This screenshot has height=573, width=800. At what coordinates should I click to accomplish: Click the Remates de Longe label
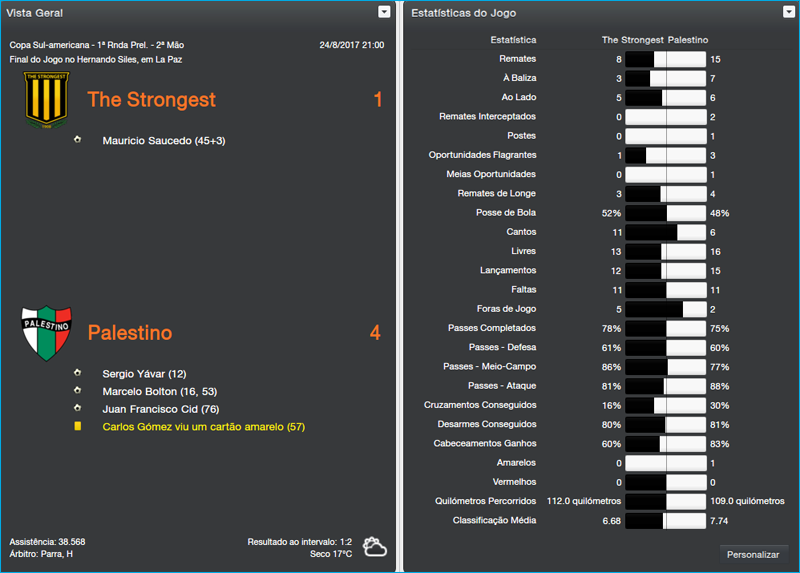click(496, 193)
